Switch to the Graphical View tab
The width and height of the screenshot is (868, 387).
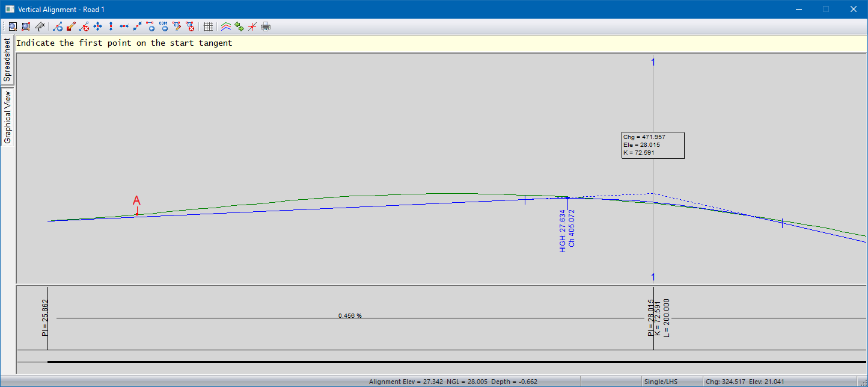coord(7,117)
